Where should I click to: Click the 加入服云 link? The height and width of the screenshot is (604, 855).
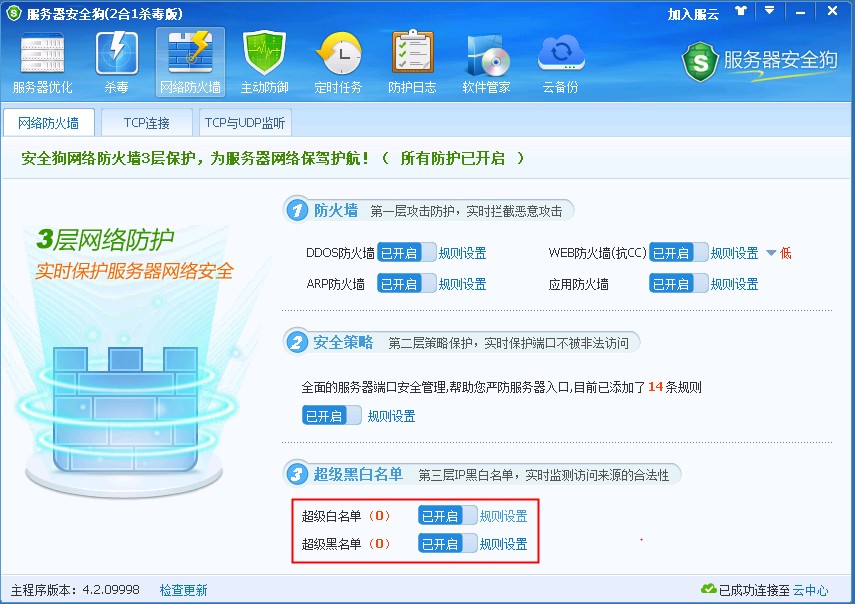coord(693,14)
